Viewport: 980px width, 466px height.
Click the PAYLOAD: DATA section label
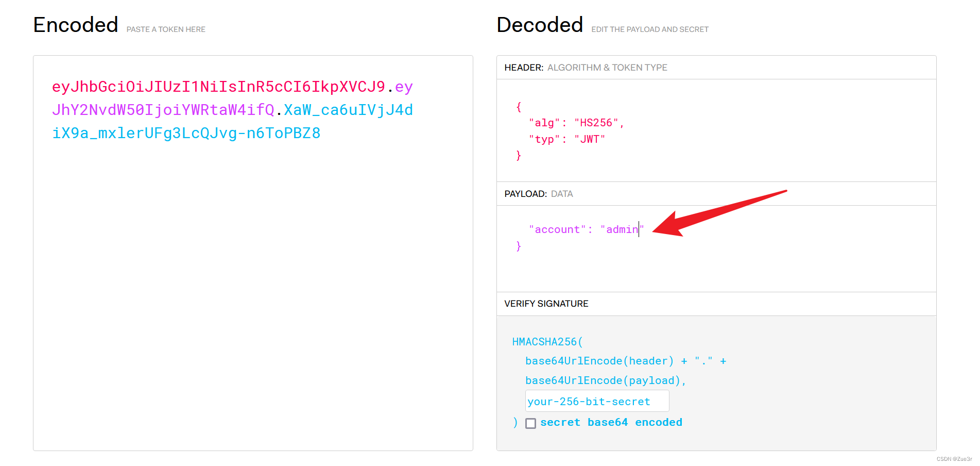click(x=539, y=194)
